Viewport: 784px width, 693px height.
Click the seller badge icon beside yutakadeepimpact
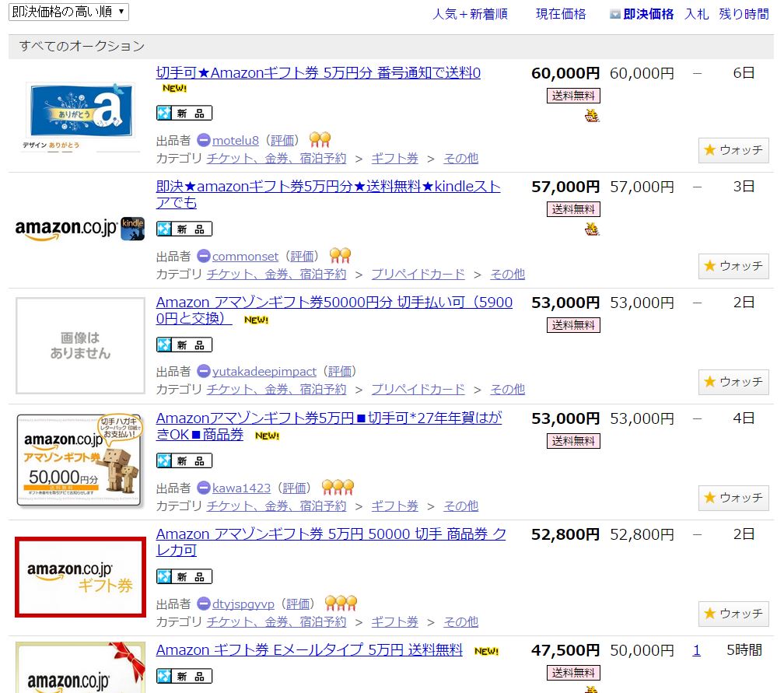tap(204, 371)
